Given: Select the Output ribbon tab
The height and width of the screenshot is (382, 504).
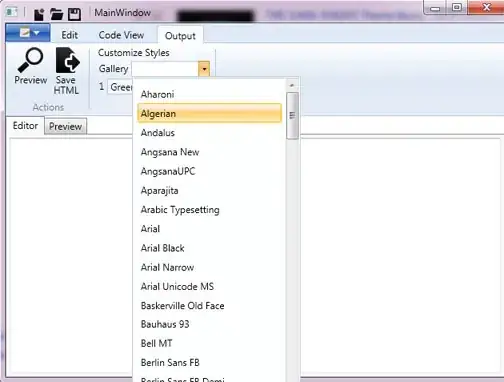Looking at the screenshot, I should point(180,35).
